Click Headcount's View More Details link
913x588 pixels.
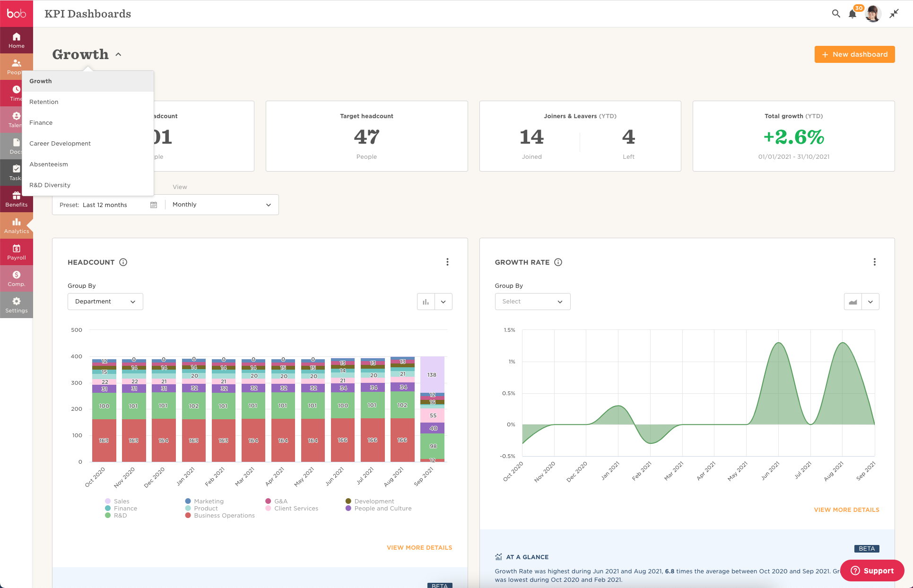pyautogui.click(x=419, y=547)
